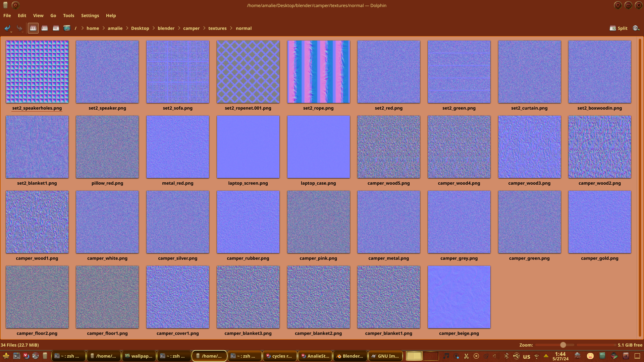Open the Tools menu

pyautogui.click(x=68, y=16)
